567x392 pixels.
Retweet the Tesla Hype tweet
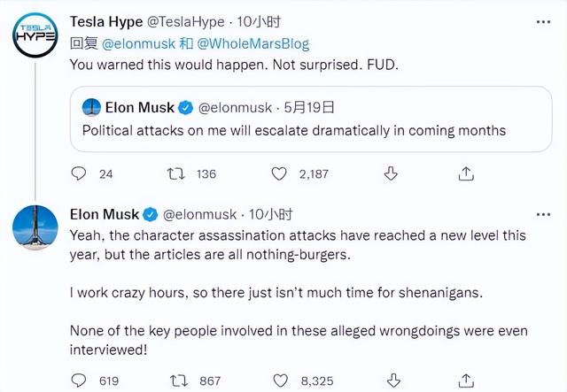[176, 174]
